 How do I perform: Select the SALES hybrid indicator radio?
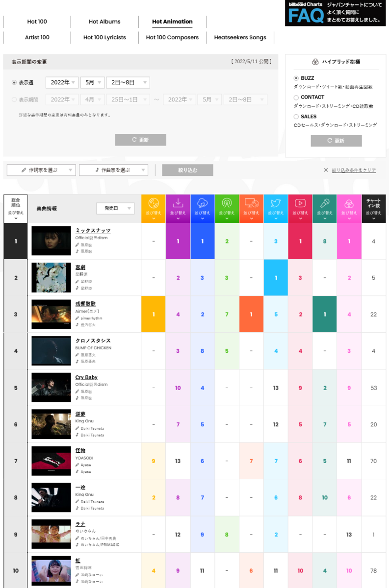coord(296,117)
